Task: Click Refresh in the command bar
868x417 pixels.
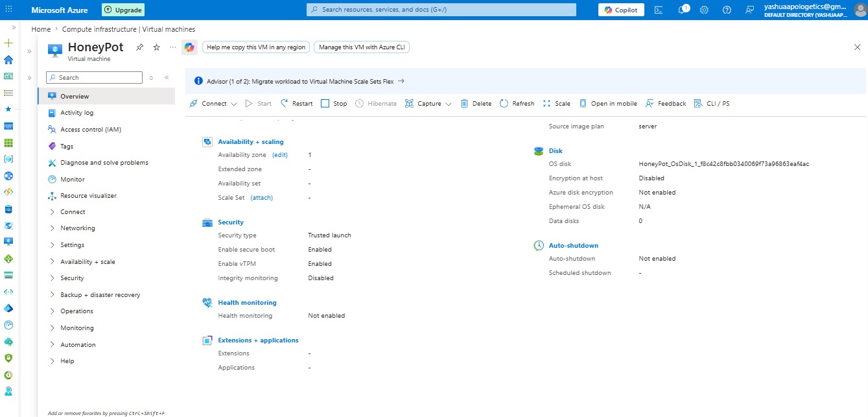Action: [x=517, y=104]
